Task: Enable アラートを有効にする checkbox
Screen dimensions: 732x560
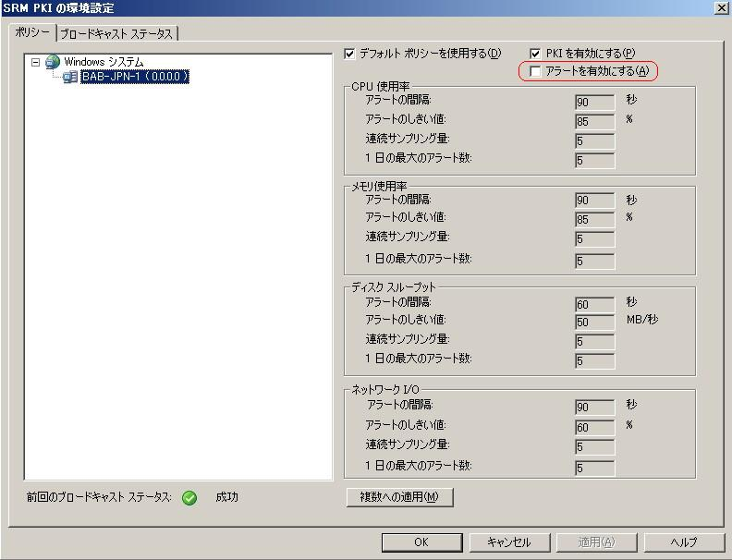Action: tap(535, 71)
